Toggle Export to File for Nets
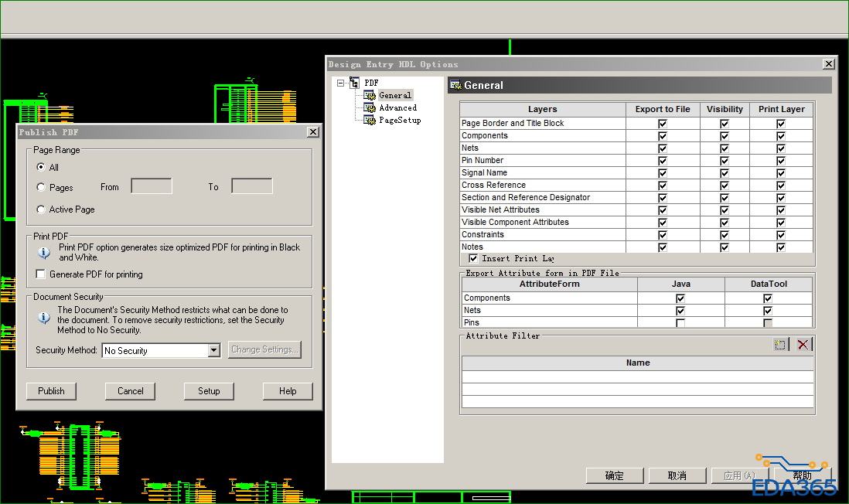 click(662, 148)
